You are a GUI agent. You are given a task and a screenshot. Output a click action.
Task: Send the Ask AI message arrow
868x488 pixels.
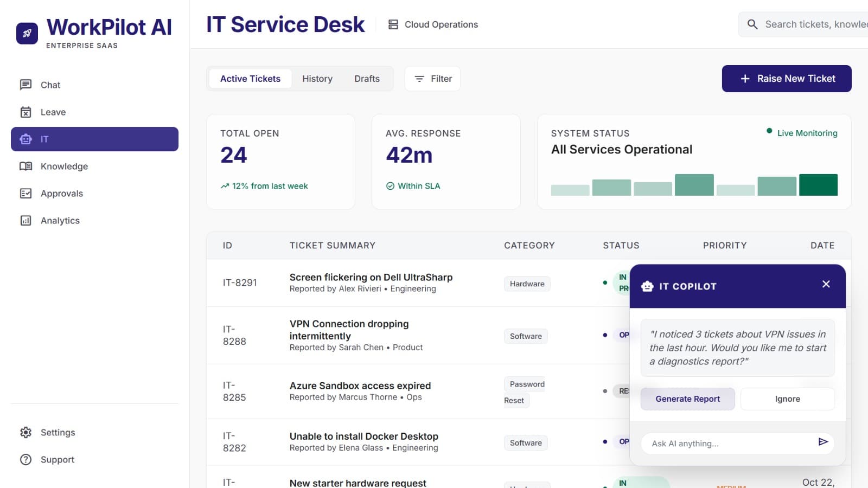(823, 442)
